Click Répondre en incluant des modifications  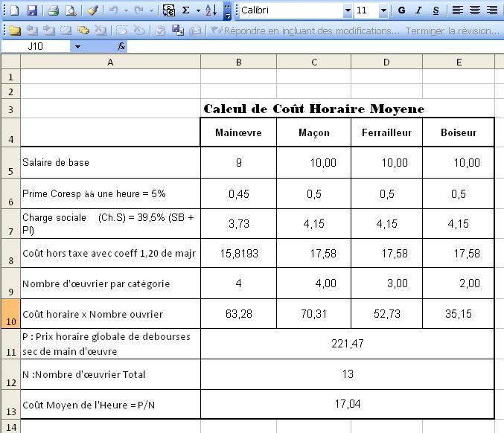click(x=304, y=31)
